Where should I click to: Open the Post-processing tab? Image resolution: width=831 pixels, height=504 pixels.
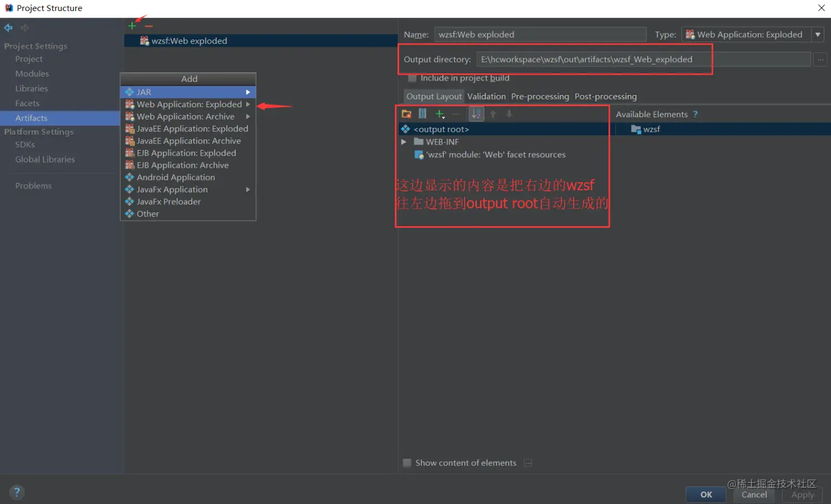point(606,96)
